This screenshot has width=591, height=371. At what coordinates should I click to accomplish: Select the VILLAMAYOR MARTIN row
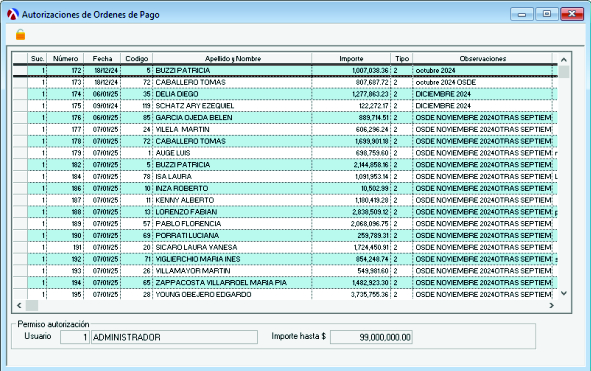[285, 271]
